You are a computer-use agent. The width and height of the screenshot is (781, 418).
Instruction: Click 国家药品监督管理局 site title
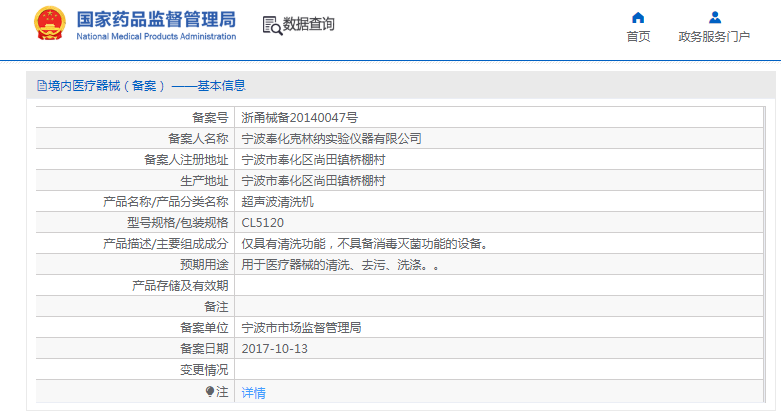(156, 20)
